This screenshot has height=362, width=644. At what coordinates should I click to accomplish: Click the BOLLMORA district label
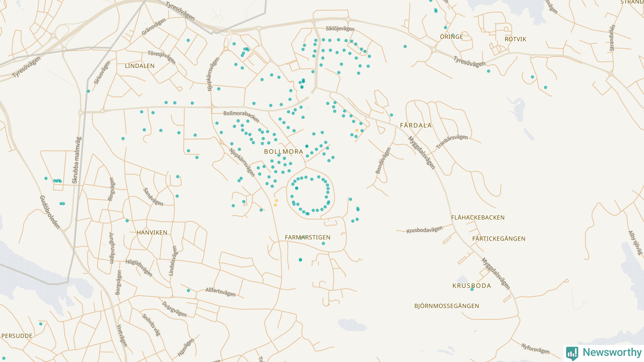[284, 152]
